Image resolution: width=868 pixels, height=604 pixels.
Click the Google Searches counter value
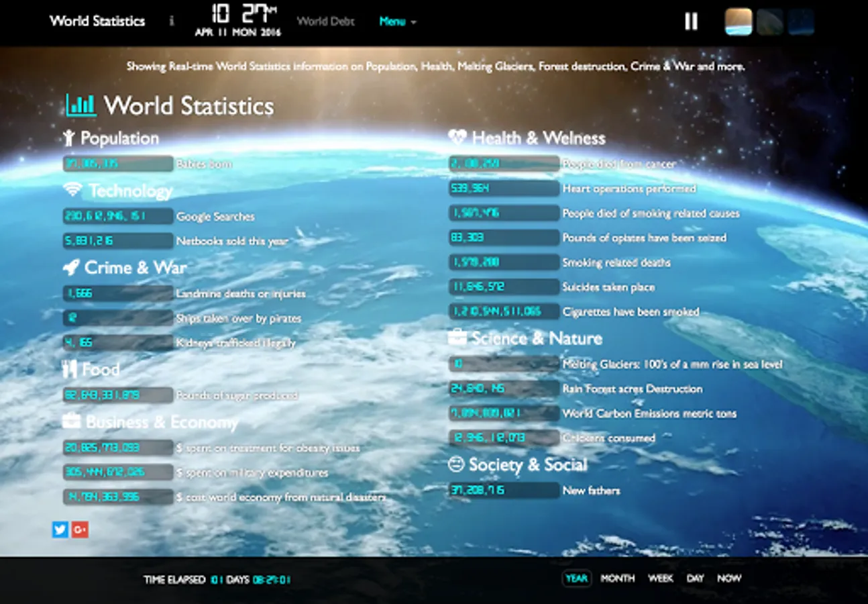pos(118,216)
